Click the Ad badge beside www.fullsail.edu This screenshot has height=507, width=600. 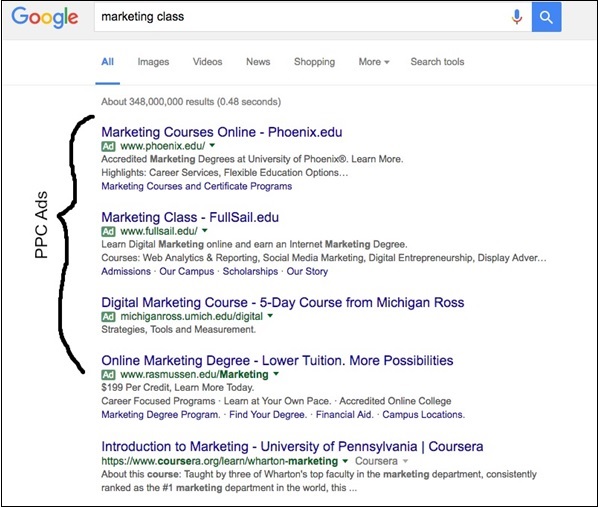[x=109, y=231]
